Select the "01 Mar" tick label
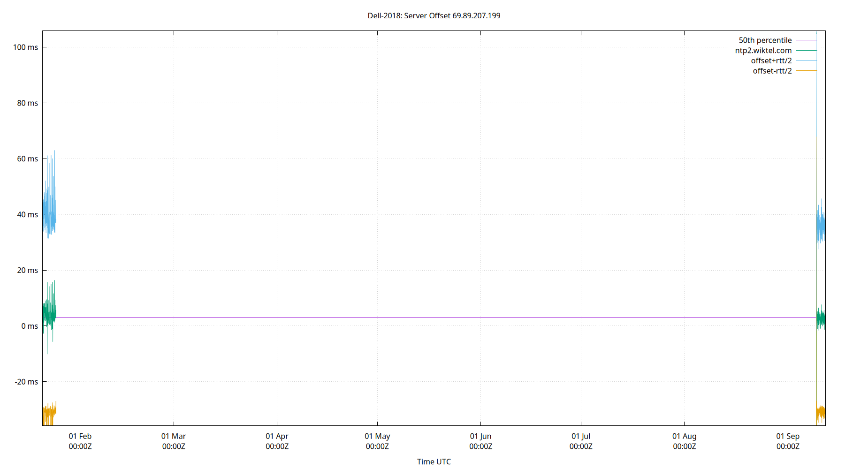 [174, 436]
